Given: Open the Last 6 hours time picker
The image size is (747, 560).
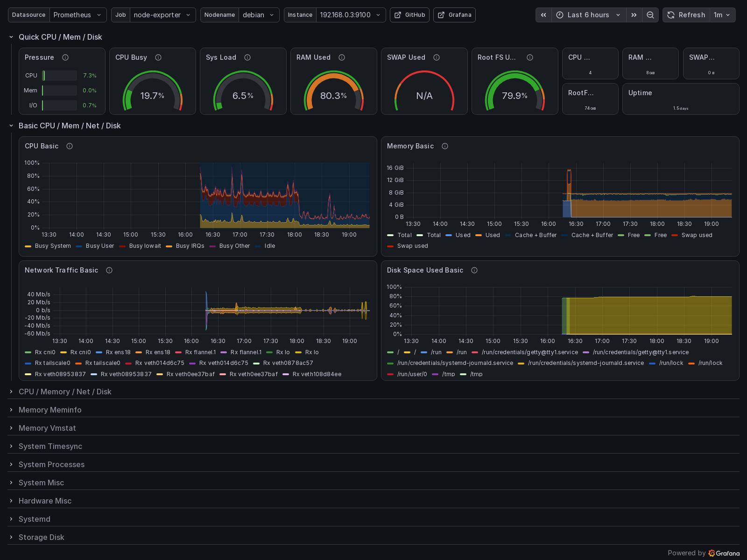Looking at the screenshot, I should [x=589, y=15].
